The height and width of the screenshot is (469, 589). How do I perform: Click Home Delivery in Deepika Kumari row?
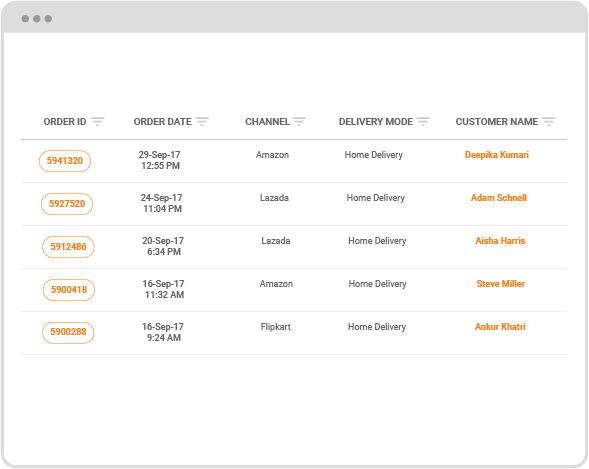tap(374, 155)
